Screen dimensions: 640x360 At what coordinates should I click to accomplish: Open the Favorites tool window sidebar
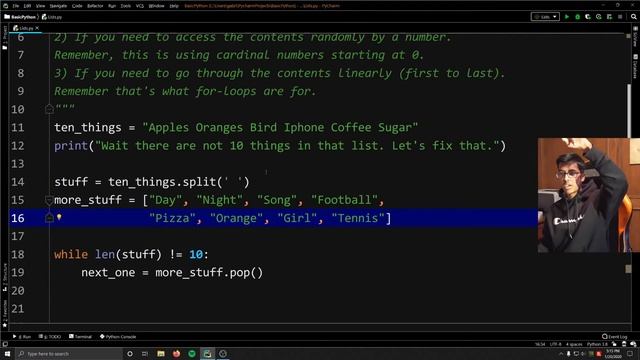click(4, 313)
